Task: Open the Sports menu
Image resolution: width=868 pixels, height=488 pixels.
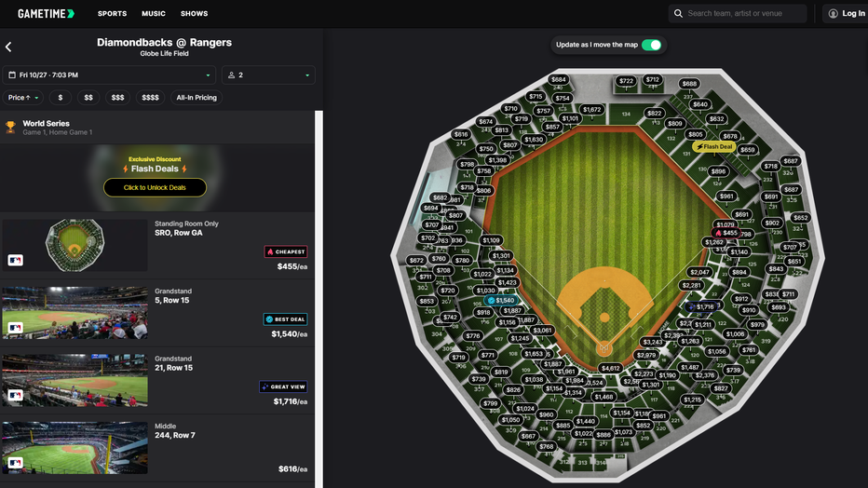Action: tap(112, 13)
